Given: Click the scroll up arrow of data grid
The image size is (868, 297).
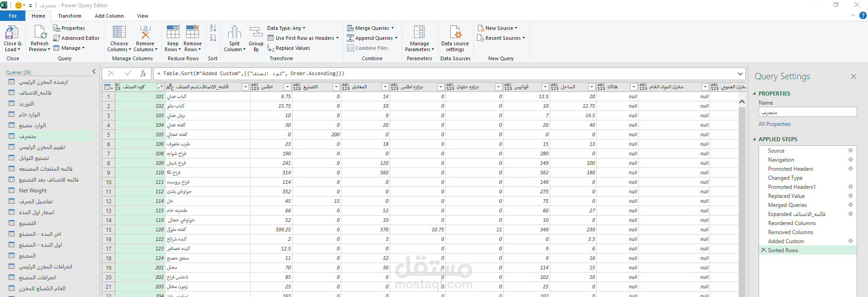Looking at the screenshot, I should click(x=742, y=102).
